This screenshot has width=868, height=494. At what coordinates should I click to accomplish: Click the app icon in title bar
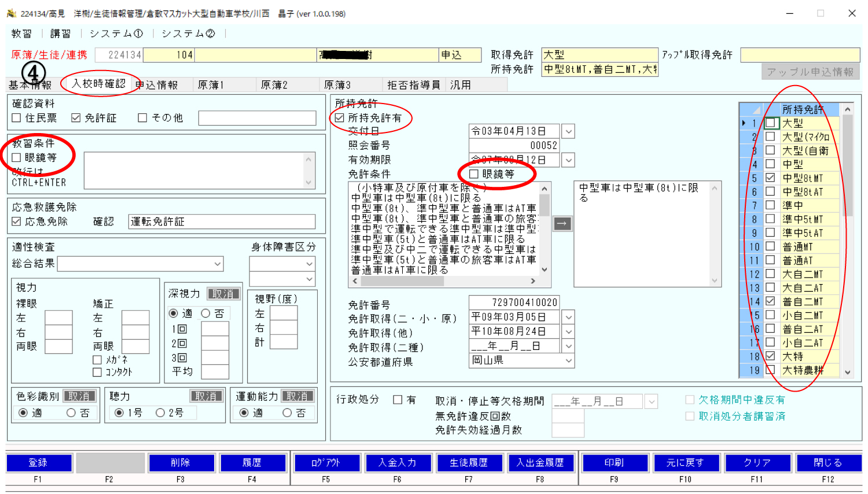(x=11, y=13)
